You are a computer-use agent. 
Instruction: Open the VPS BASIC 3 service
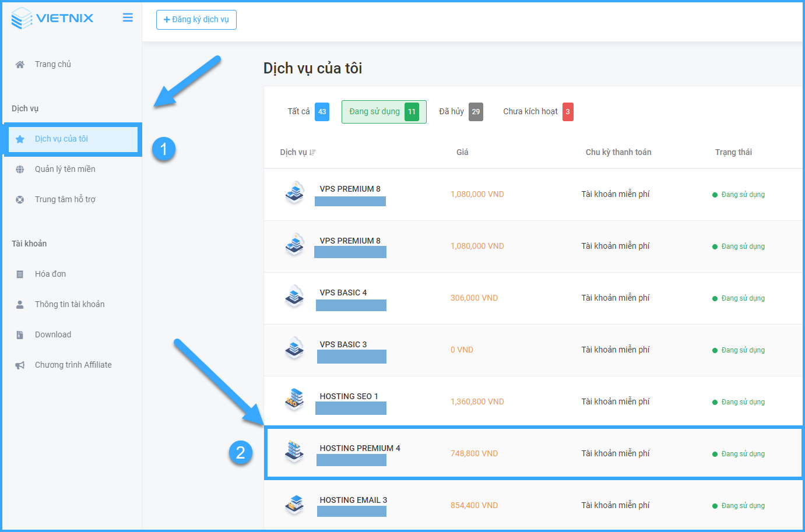(x=343, y=344)
